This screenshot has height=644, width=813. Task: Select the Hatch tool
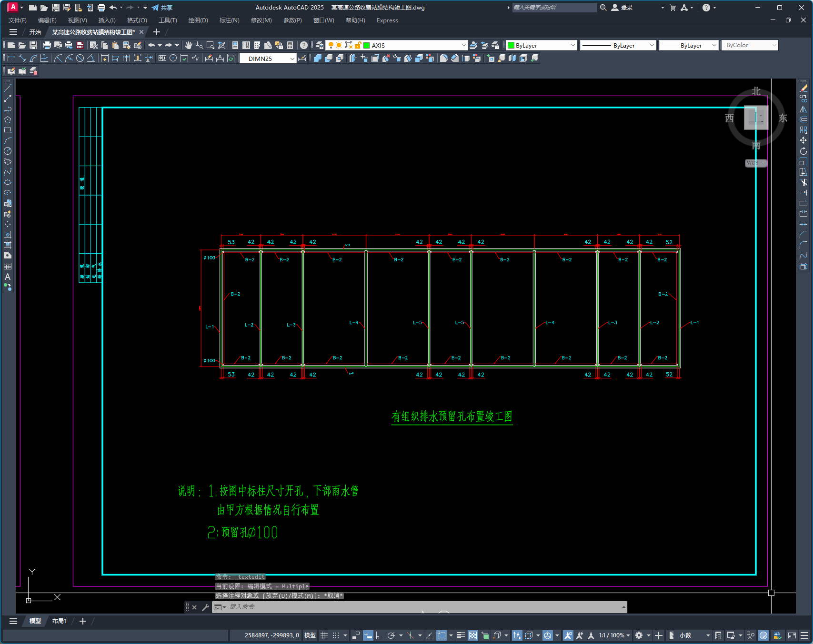[x=8, y=235]
